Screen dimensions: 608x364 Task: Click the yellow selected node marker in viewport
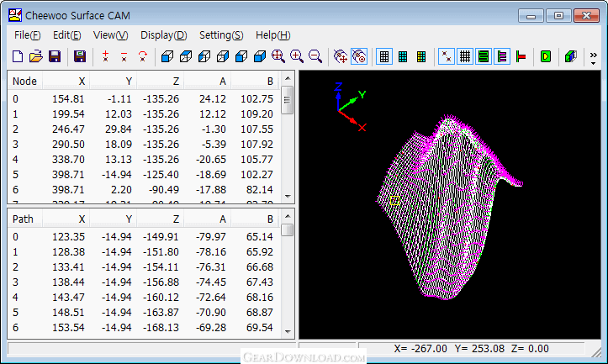(394, 200)
